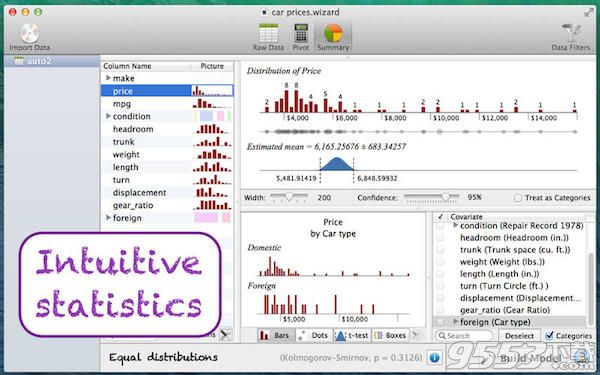Click the Build Model button
The height and width of the screenshot is (375, 600).
[530, 359]
